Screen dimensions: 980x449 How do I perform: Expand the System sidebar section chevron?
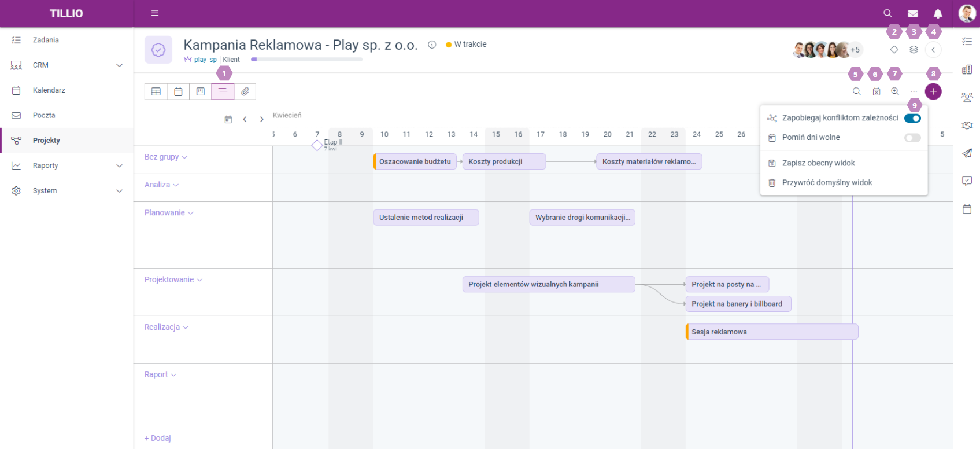tap(119, 191)
